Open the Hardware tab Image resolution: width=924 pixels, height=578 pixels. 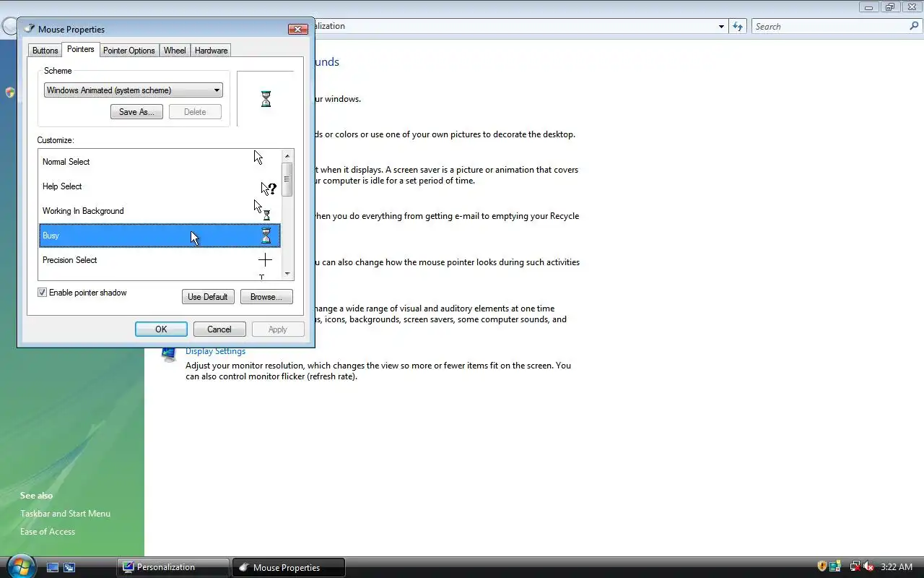211,51
